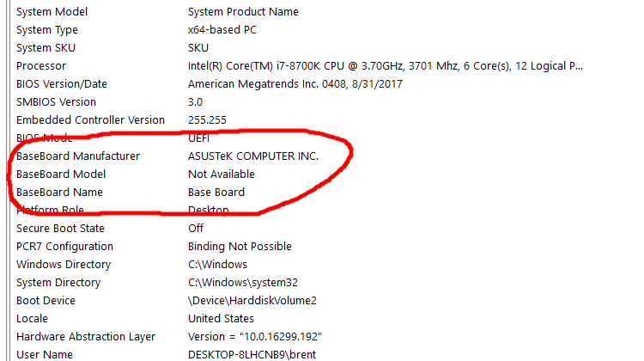Select the BaseBoard Manufacturer row

[x=325, y=156]
